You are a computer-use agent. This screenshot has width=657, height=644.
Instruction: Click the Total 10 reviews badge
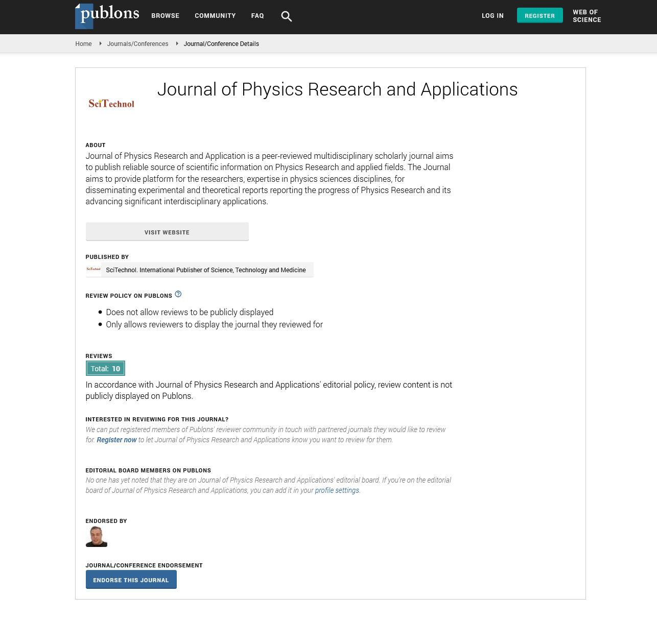click(x=105, y=368)
